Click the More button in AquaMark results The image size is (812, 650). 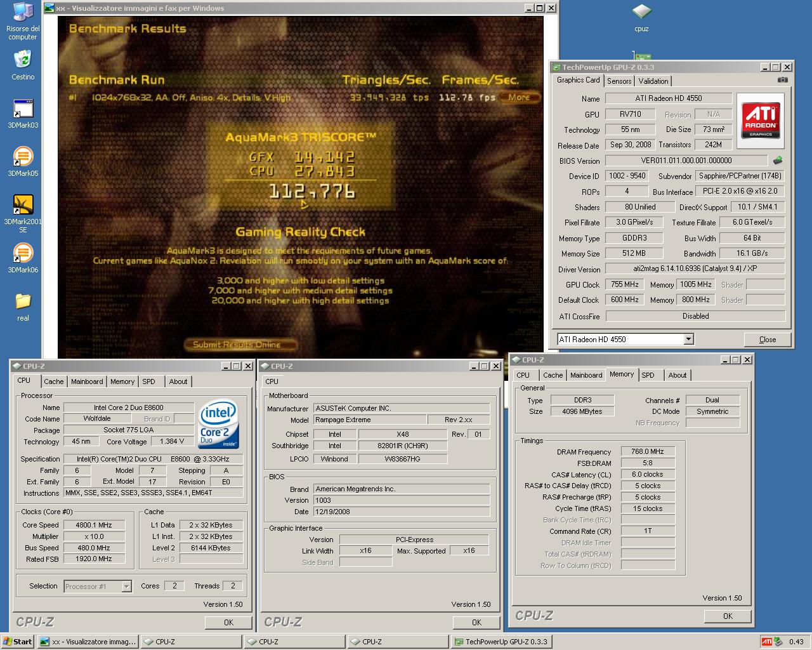coord(519,97)
